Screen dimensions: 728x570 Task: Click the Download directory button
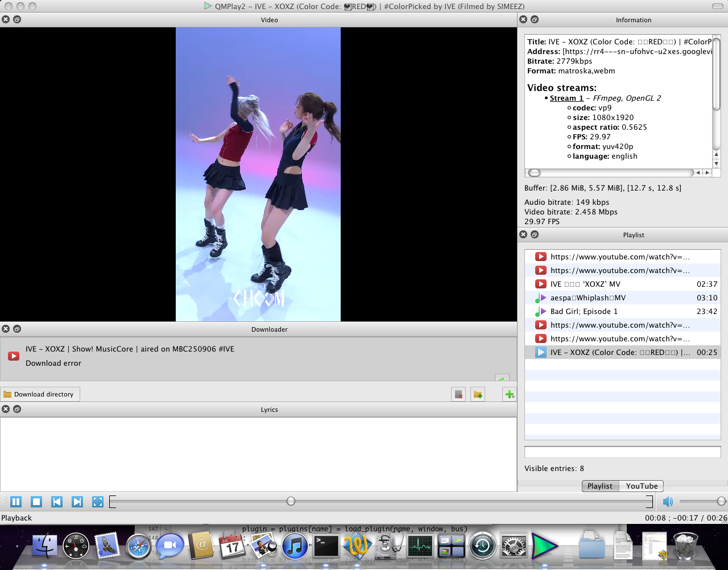40,394
